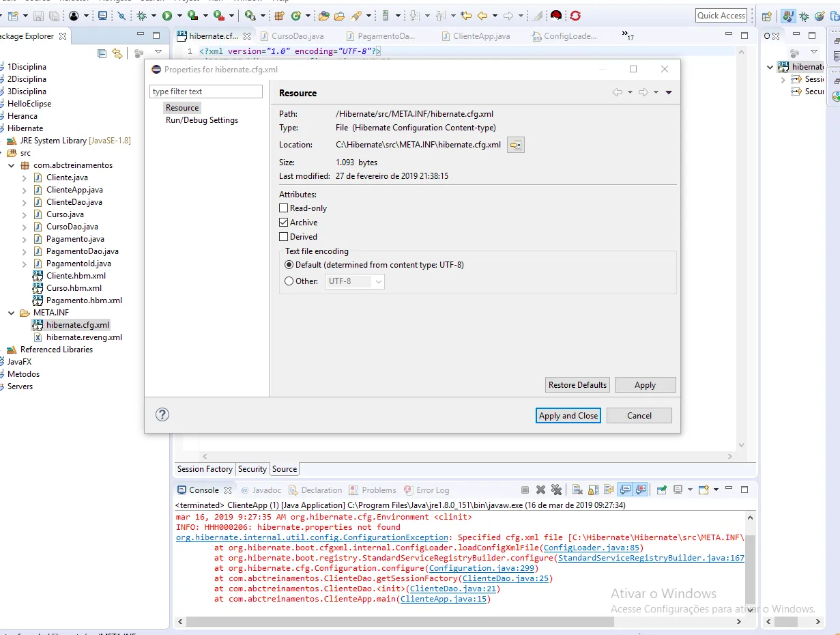Click the green Run button in toolbar
The width and height of the screenshot is (840, 635).
[x=166, y=15]
